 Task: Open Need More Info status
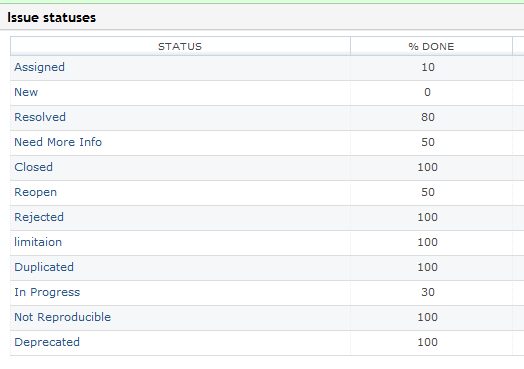coord(58,142)
